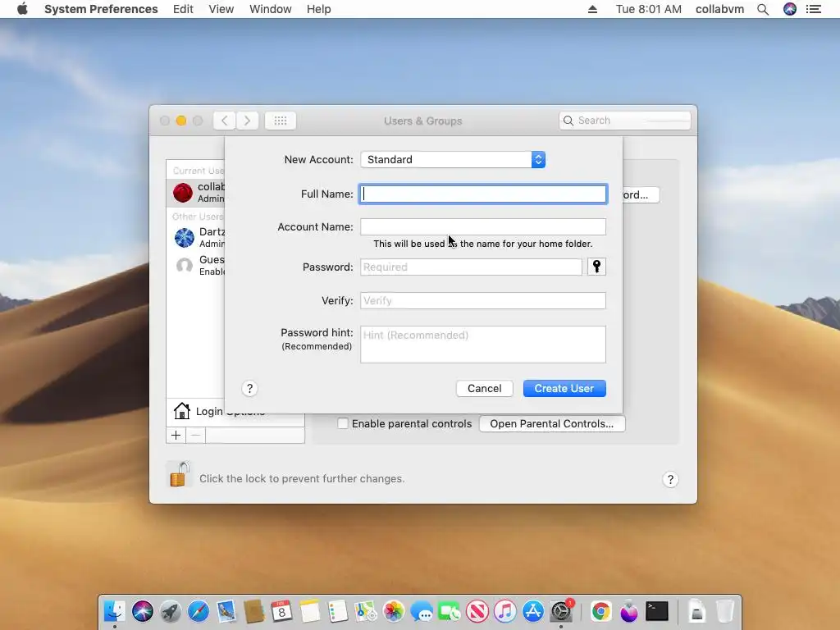
Task: Select the Guest User entry
Action: tap(196, 265)
